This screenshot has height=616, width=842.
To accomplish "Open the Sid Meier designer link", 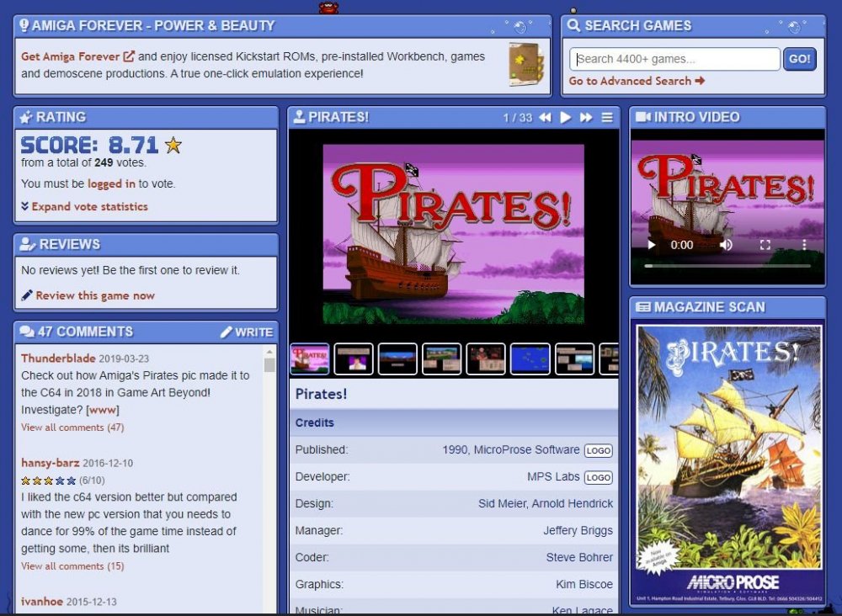I will click(x=504, y=503).
